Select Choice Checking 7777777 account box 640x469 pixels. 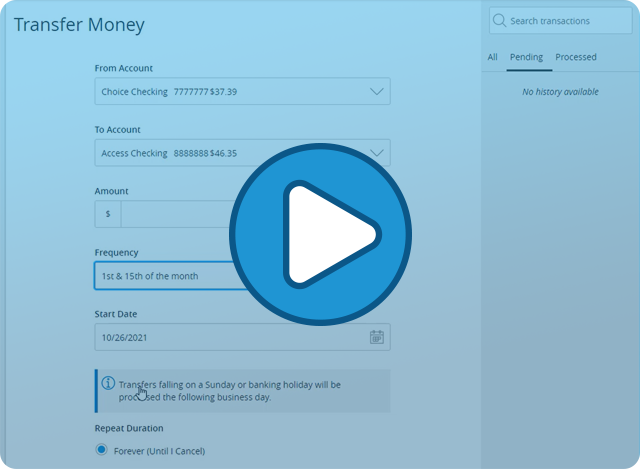click(242, 91)
